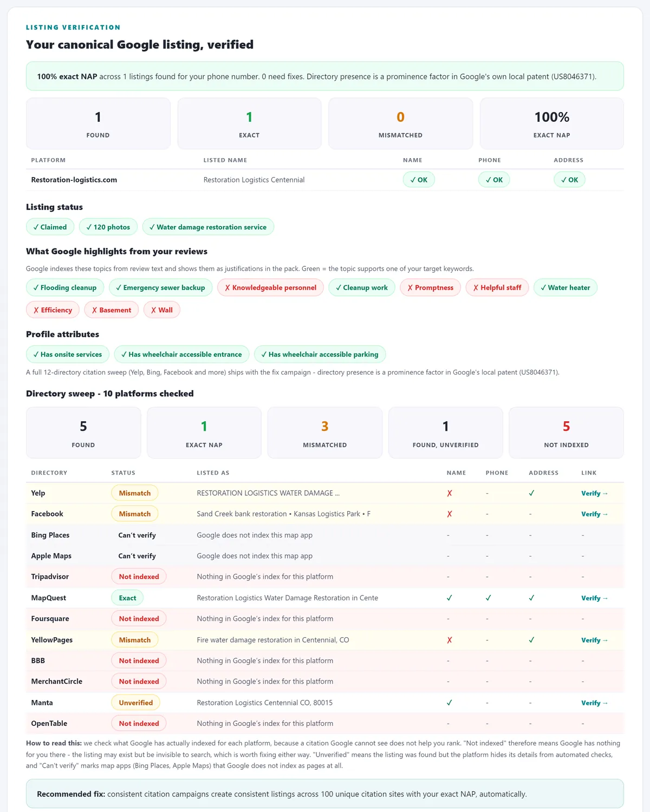Click the Not indexed badge for MerchantCircle
The width and height of the screenshot is (650, 812).
[x=139, y=682]
